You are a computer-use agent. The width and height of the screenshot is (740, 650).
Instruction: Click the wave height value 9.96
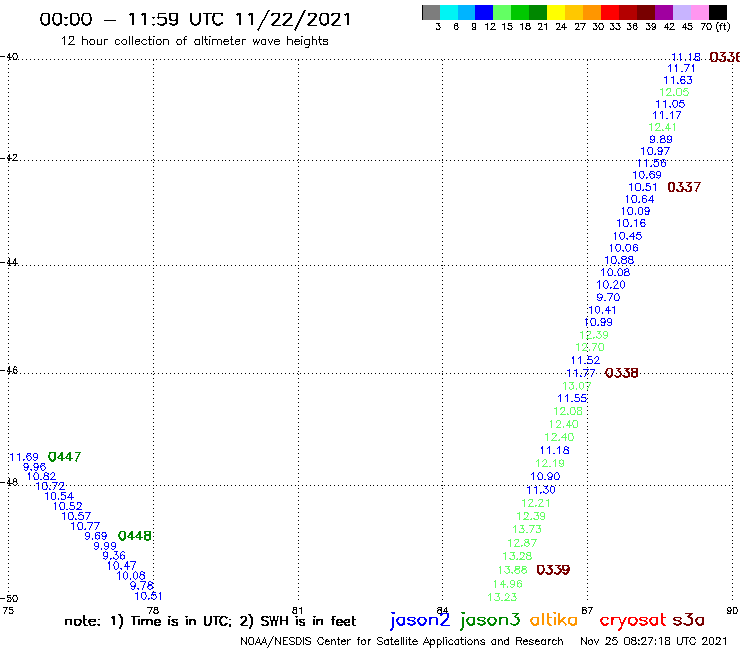pyautogui.click(x=34, y=467)
